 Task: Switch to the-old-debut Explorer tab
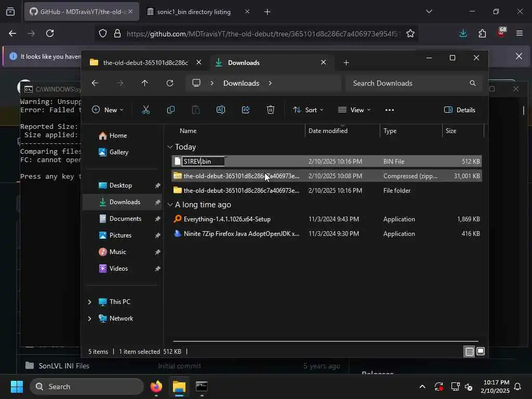tap(146, 62)
